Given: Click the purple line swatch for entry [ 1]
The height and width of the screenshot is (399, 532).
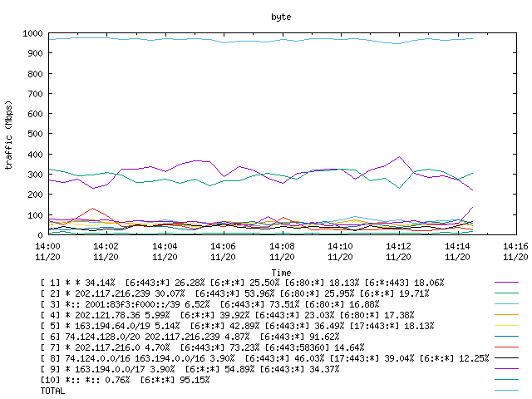Looking at the screenshot, I should pyautogui.click(x=506, y=282).
